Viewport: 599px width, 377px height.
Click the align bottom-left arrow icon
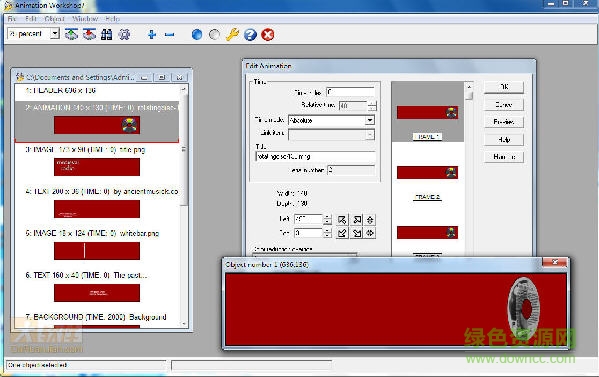pyautogui.click(x=342, y=233)
